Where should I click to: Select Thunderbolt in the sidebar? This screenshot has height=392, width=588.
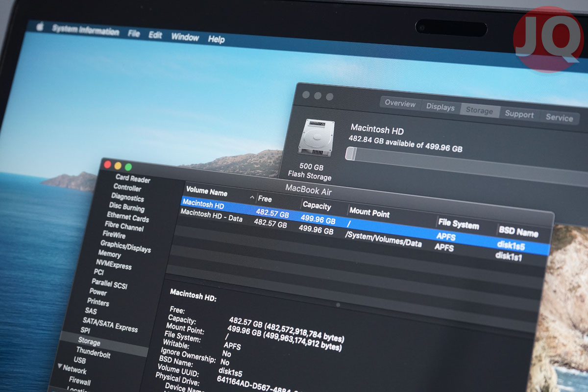tap(93, 353)
